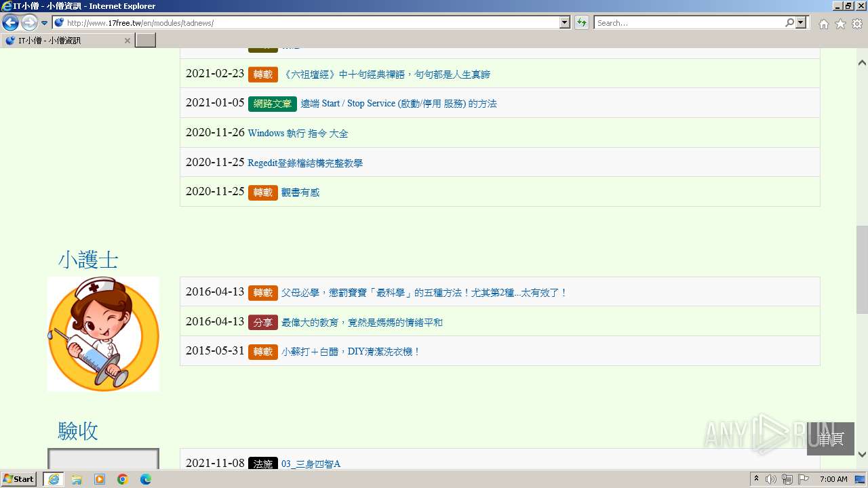Click the 轉載 tag beside 父母必學
Image resolution: width=868 pixels, height=488 pixels.
263,293
